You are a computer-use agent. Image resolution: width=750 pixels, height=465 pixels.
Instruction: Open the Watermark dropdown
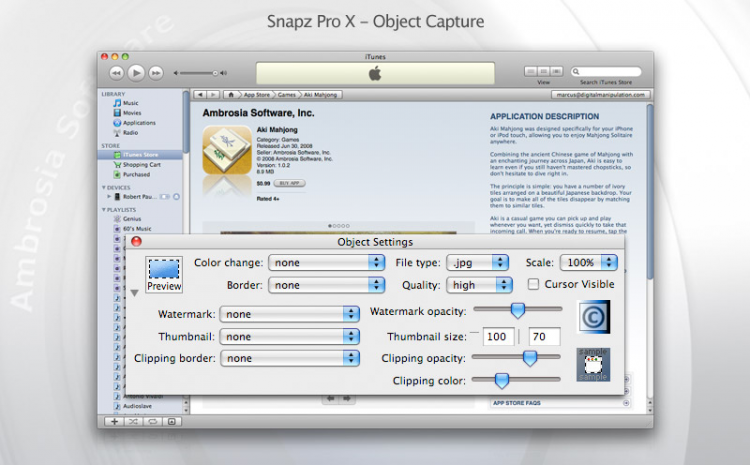point(289,314)
